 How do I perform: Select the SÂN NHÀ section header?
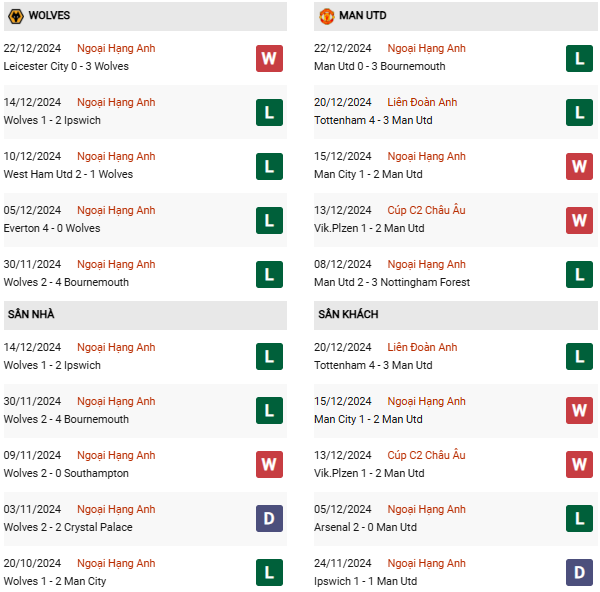coord(145,315)
